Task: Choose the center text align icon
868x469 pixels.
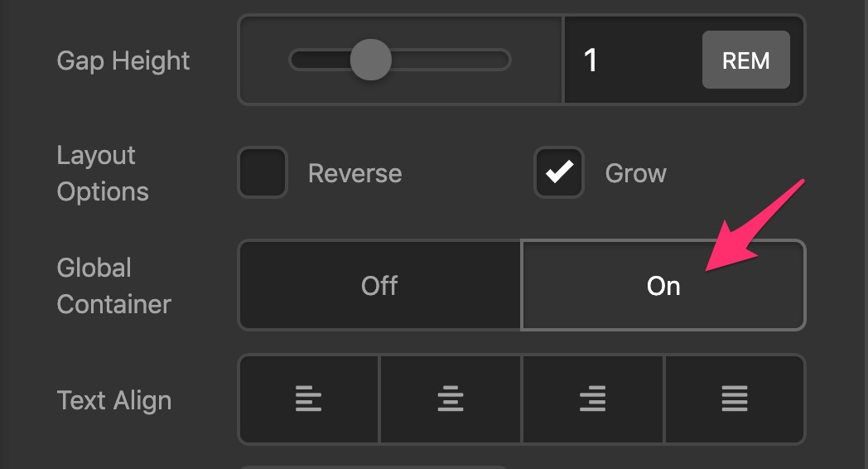Action: click(450, 399)
